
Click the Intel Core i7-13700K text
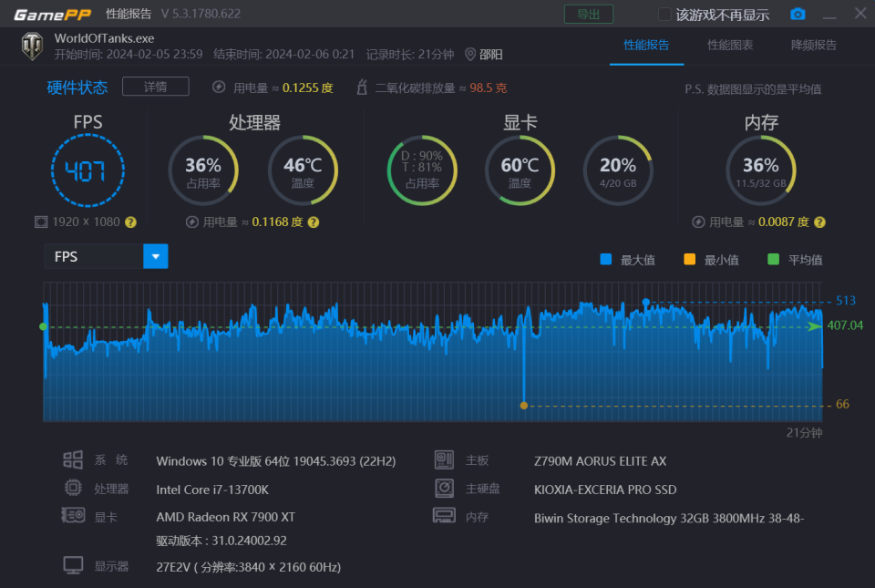point(212,490)
